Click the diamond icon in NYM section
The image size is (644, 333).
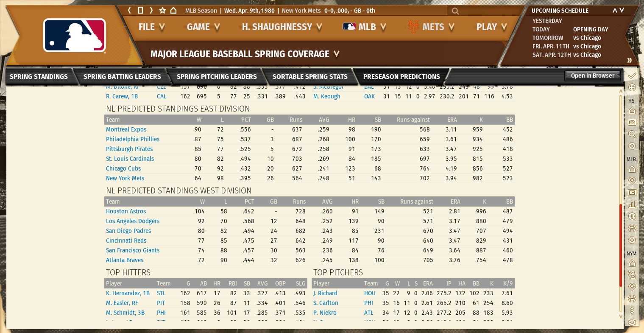[x=632, y=287]
